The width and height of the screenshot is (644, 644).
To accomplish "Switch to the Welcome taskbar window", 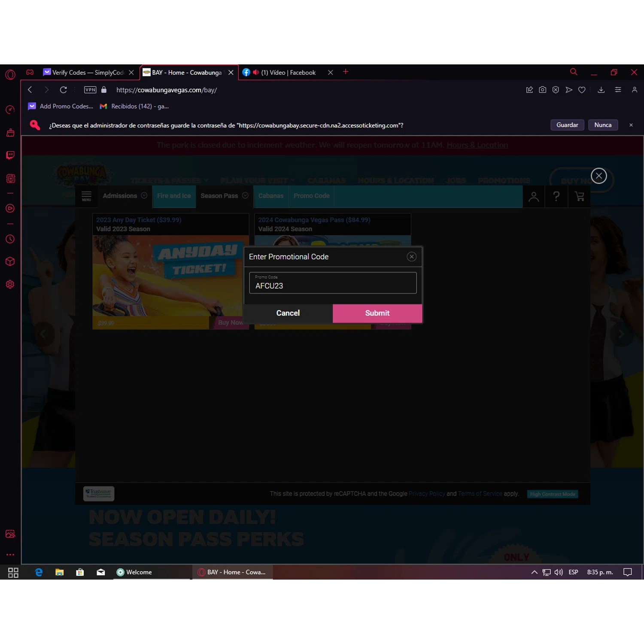I will [x=152, y=572].
